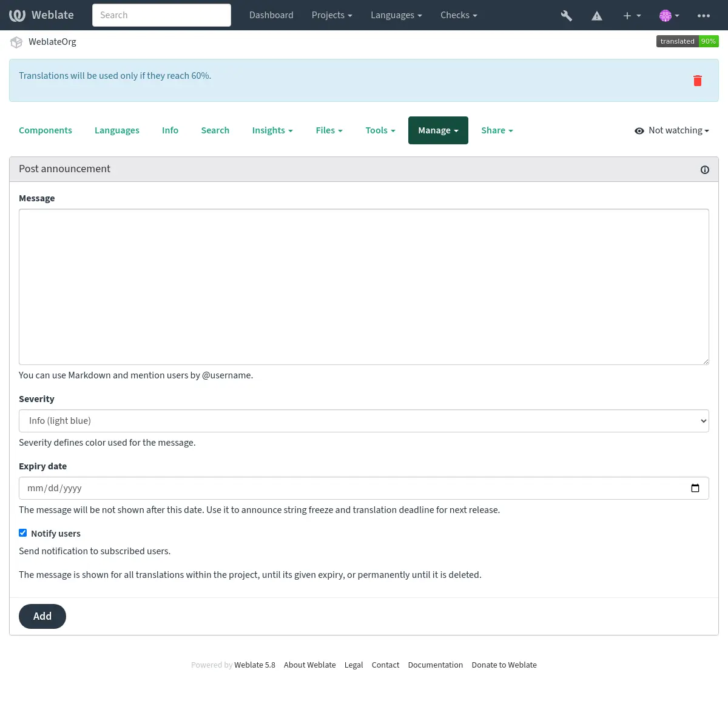The width and height of the screenshot is (728, 701).
Task: Expand the Share tab menu
Action: (497, 130)
